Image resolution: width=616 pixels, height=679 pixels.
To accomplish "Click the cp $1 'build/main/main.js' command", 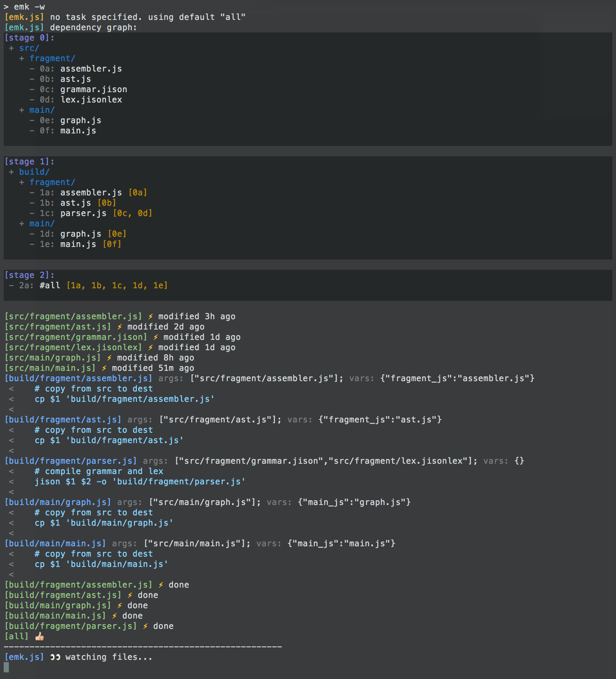I will tap(101, 564).
